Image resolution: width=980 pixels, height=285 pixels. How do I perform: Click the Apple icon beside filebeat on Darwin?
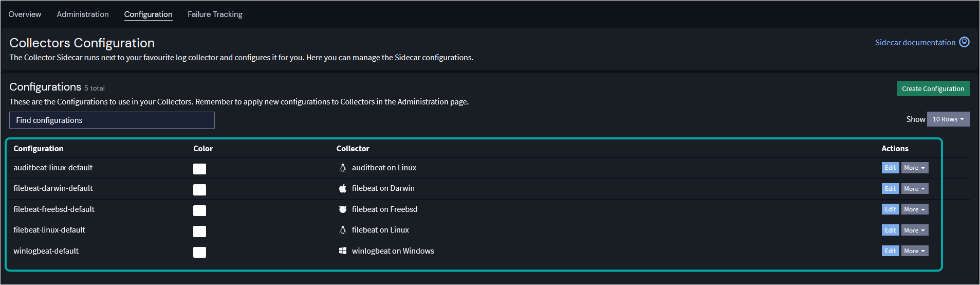click(x=343, y=188)
